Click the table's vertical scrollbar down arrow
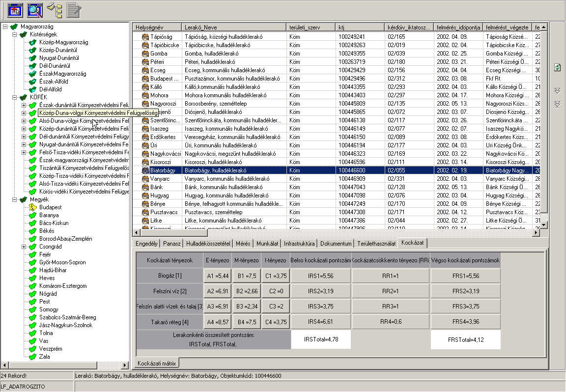The image size is (566, 392). point(543,224)
